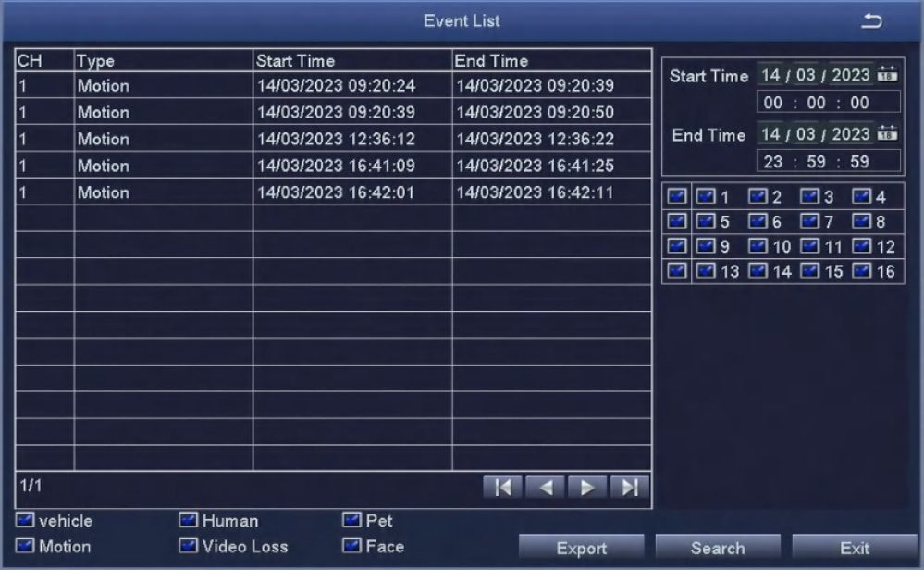
Task: Open the End Time calendar picker
Action: coord(889,134)
